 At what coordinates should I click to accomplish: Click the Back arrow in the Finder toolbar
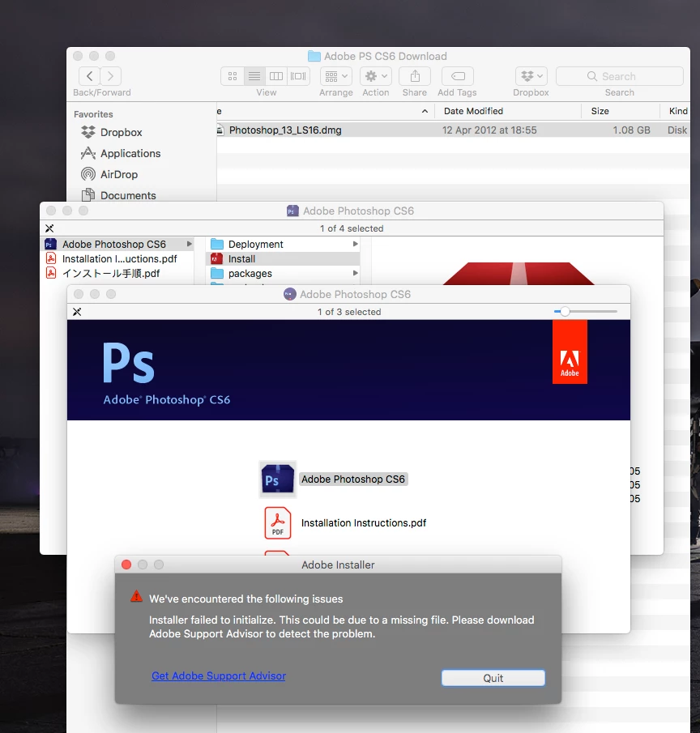[x=90, y=76]
